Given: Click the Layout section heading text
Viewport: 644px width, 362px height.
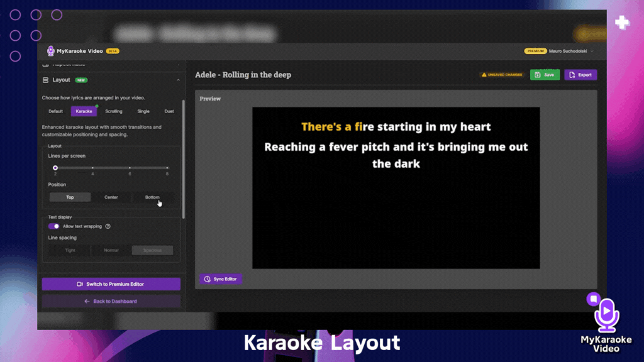Looking at the screenshot, I should tap(61, 80).
